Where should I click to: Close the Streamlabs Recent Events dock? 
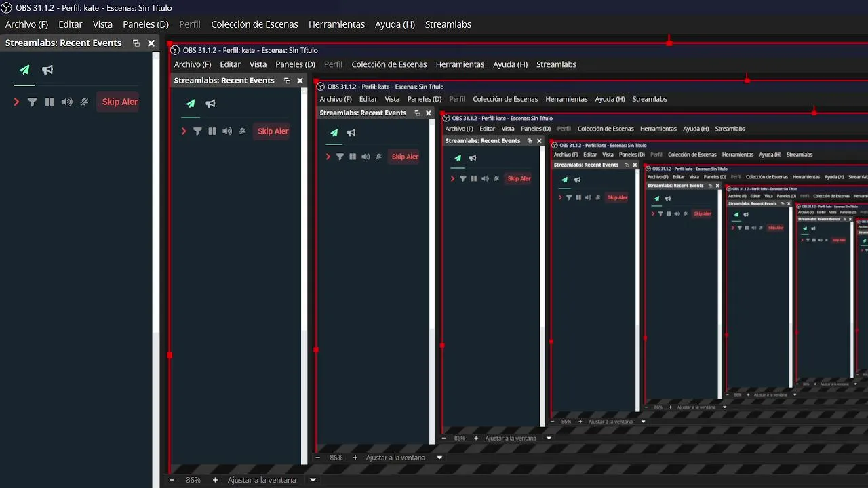151,43
